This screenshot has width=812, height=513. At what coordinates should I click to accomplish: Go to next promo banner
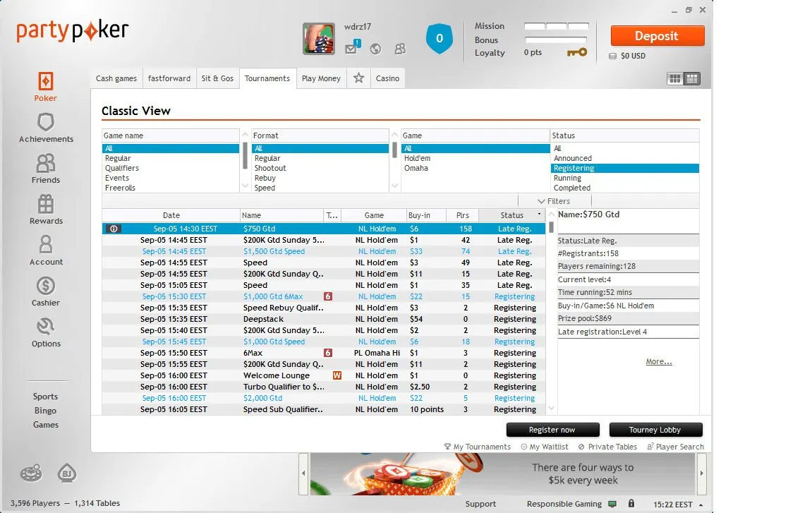click(x=702, y=473)
